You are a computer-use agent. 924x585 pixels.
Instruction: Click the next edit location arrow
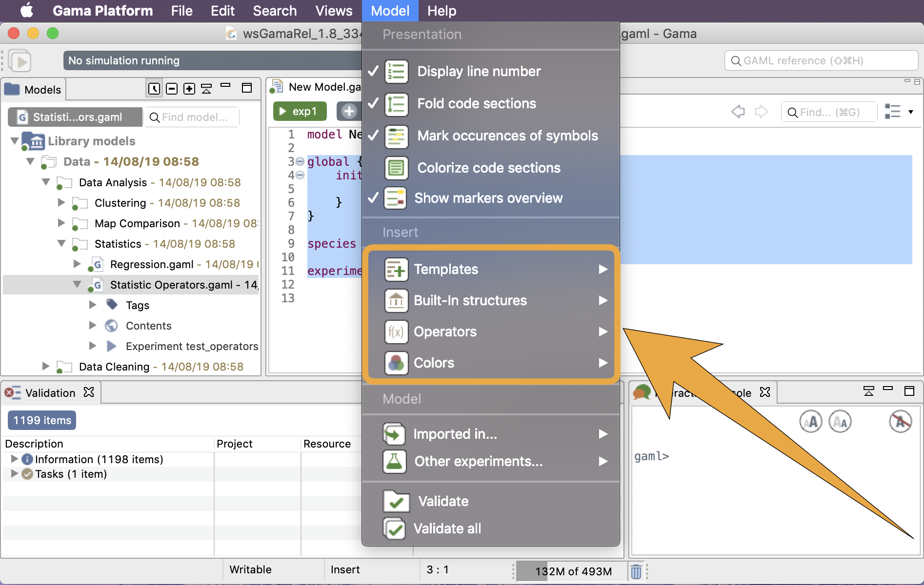coord(761,112)
